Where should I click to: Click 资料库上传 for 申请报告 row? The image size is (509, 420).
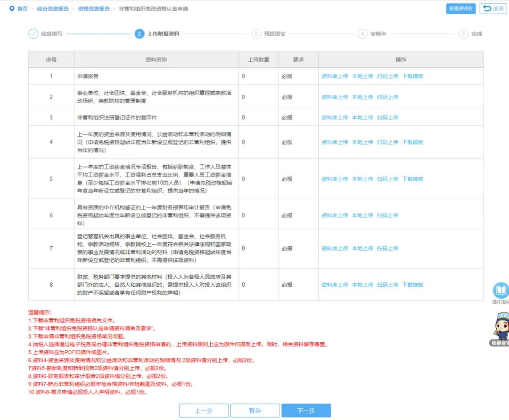coord(335,76)
